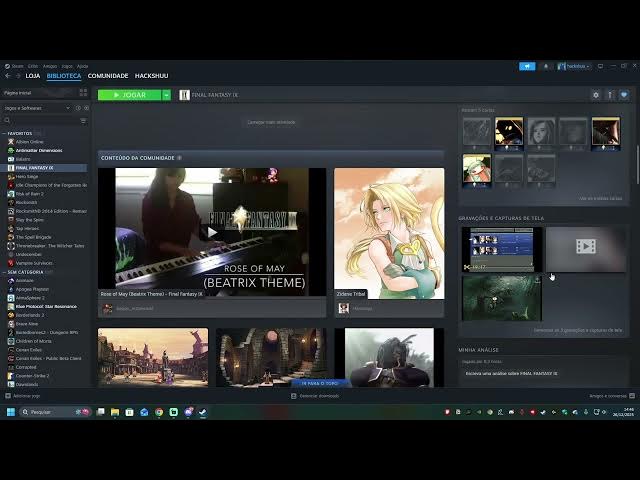Expand the Jogos e Softwares filter dropdown
The image size is (640, 480).
point(37,109)
